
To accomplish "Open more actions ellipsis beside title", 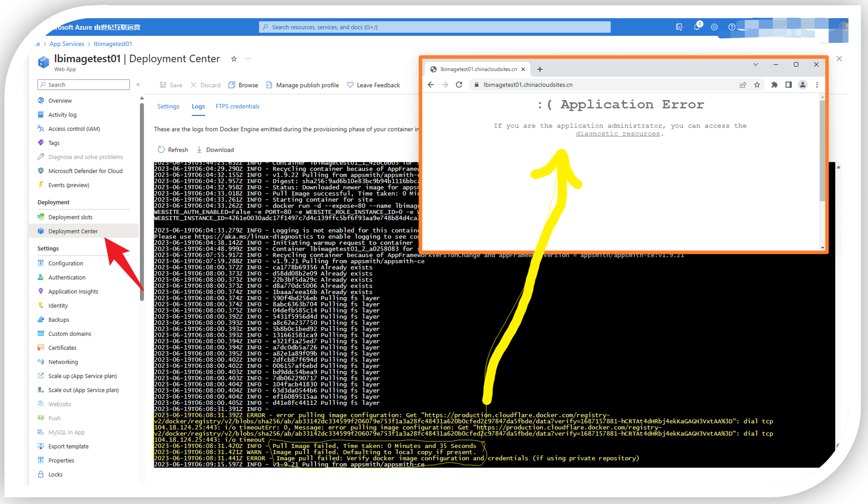I will tap(248, 59).
